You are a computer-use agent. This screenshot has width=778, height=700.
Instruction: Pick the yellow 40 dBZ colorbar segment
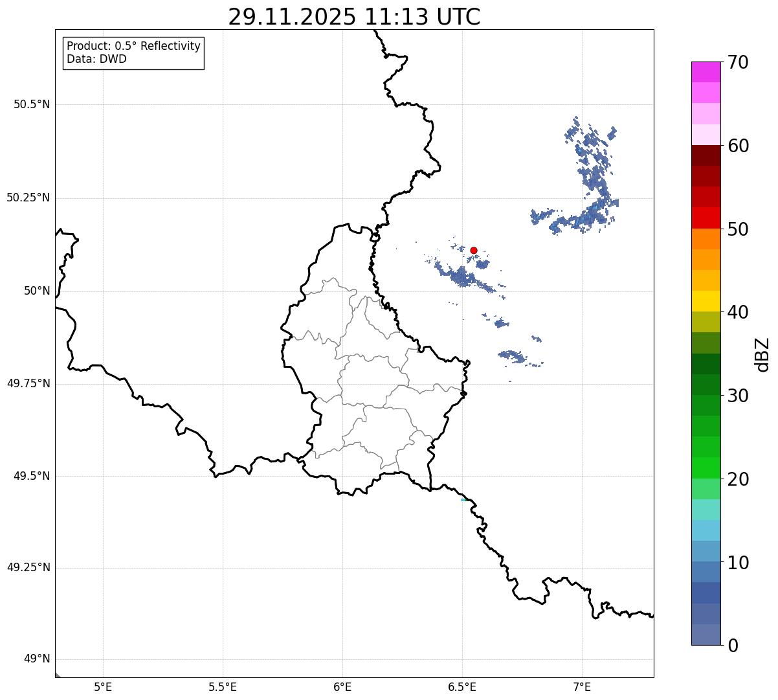[702, 301]
